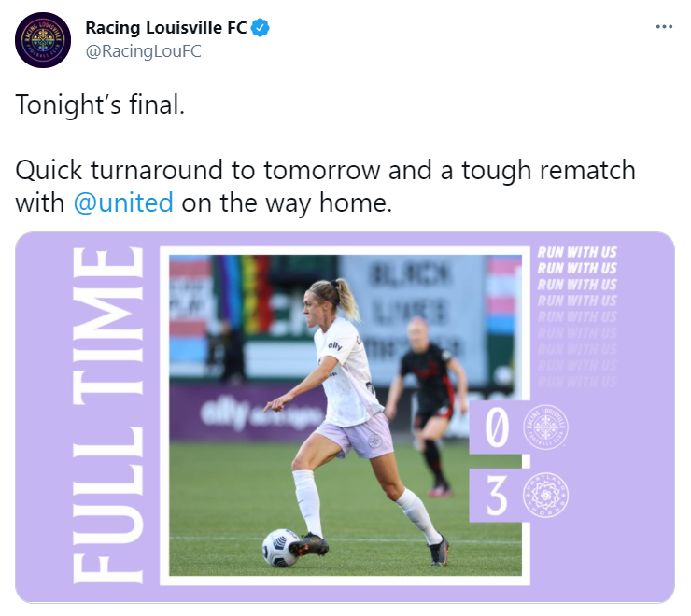Click the blue verified badge
Image resolution: width=691 pixels, height=616 pixels.
click(x=260, y=28)
